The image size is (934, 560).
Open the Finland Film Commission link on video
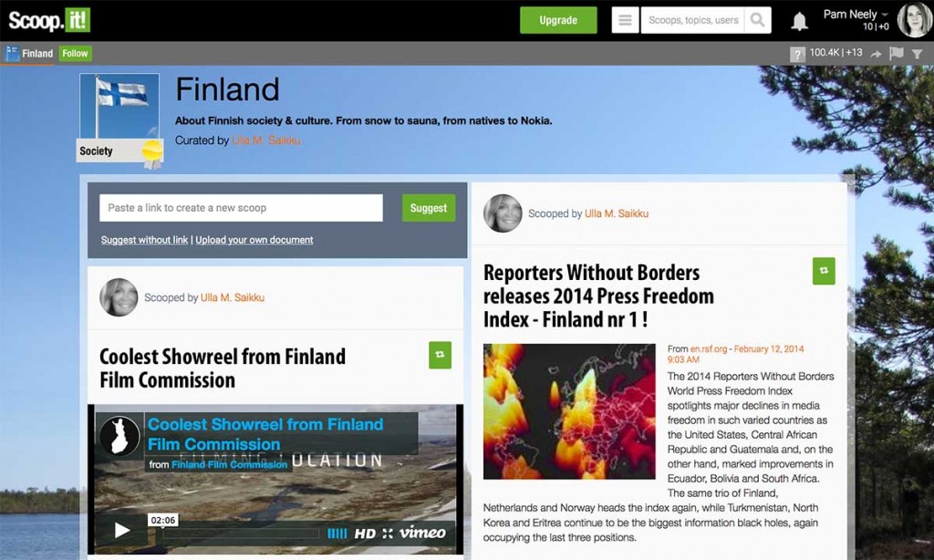[229, 464]
